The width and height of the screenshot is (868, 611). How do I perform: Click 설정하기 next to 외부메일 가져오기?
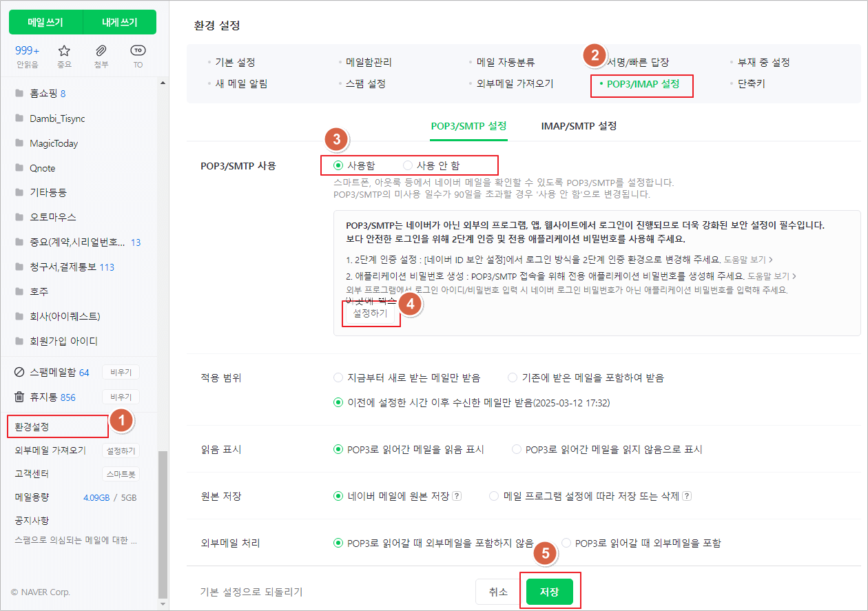point(121,451)
